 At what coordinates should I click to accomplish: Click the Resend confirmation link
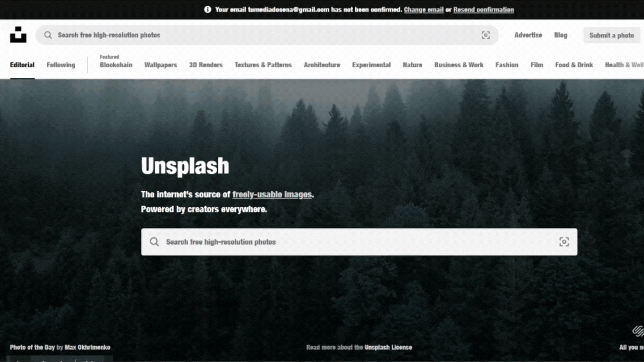[483, 9]
